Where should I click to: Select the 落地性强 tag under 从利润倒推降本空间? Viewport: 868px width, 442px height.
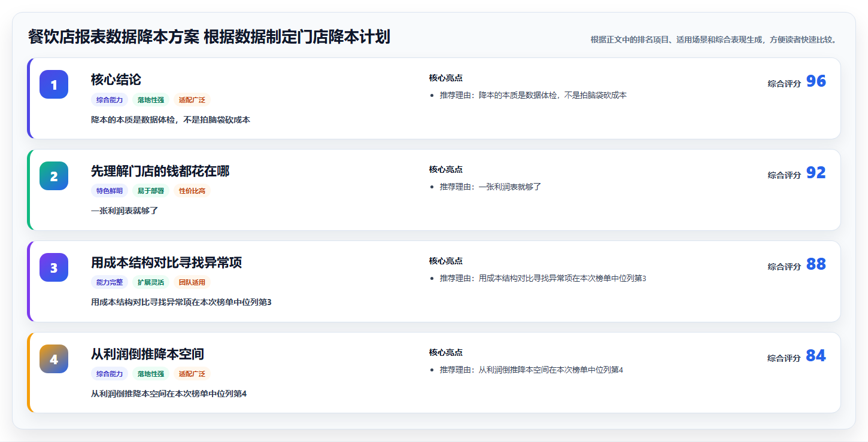click(151, 374)
